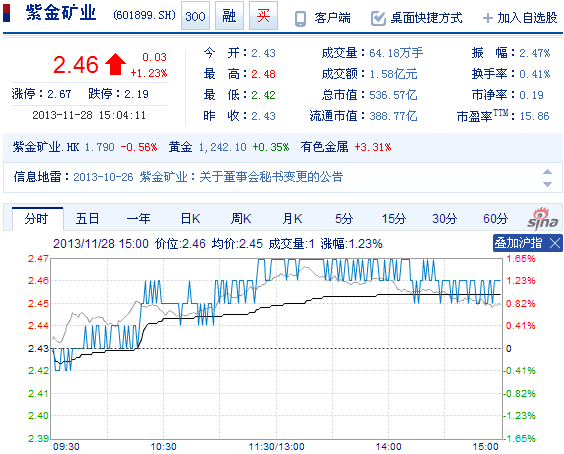Open the 桌面快捷方式 desktop shortcut link

pos(427,18)
